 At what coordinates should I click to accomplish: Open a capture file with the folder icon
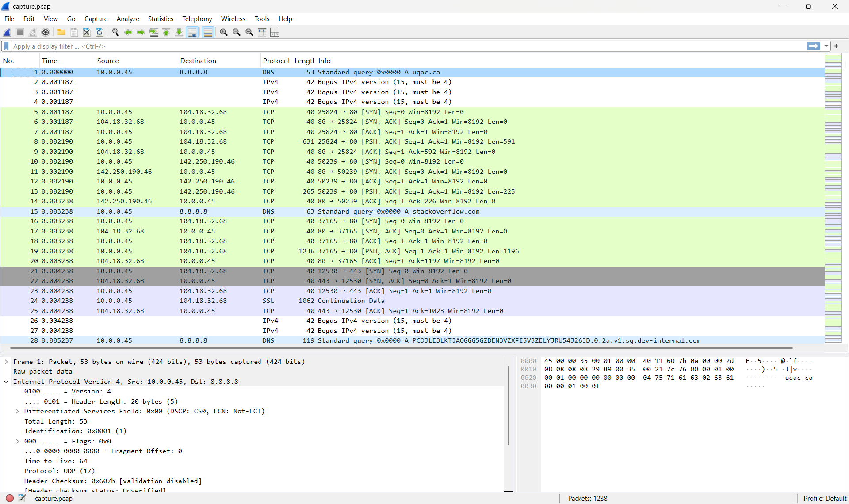pos(61,32)
